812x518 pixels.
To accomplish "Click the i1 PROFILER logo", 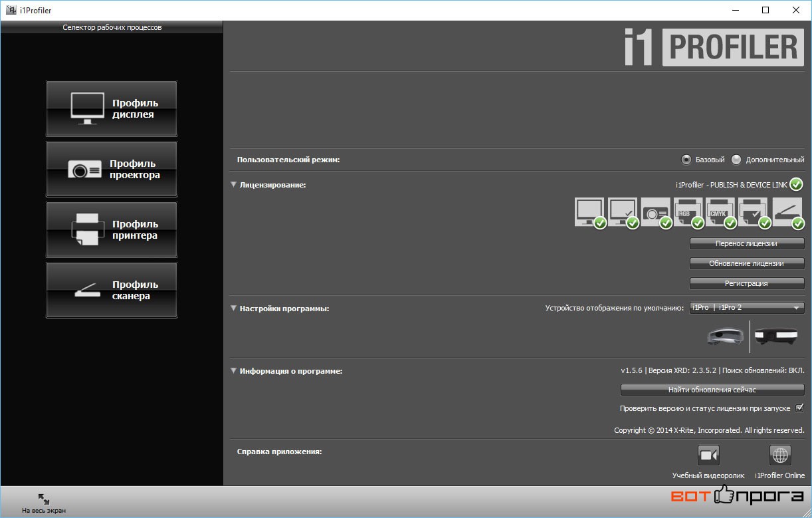I will point(713,48).
